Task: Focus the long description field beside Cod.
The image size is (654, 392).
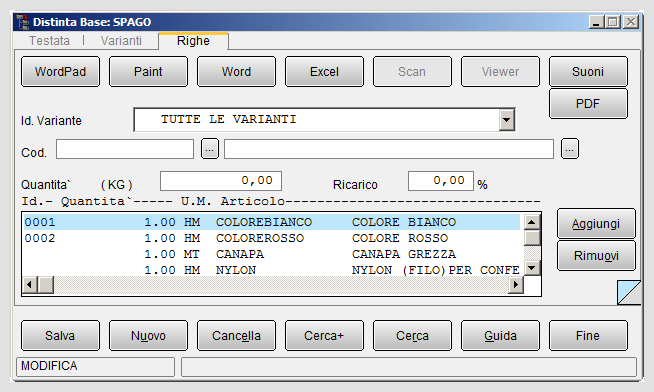Action: pos(389,149)
